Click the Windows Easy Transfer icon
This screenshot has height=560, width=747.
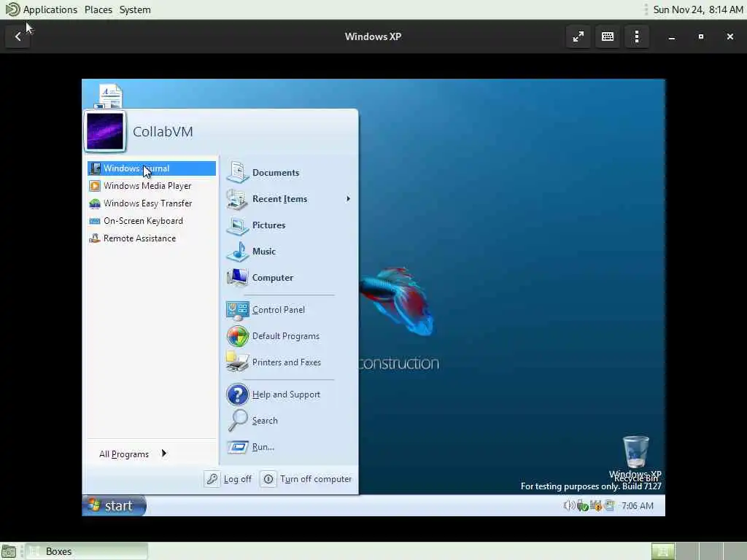[95, 203]
